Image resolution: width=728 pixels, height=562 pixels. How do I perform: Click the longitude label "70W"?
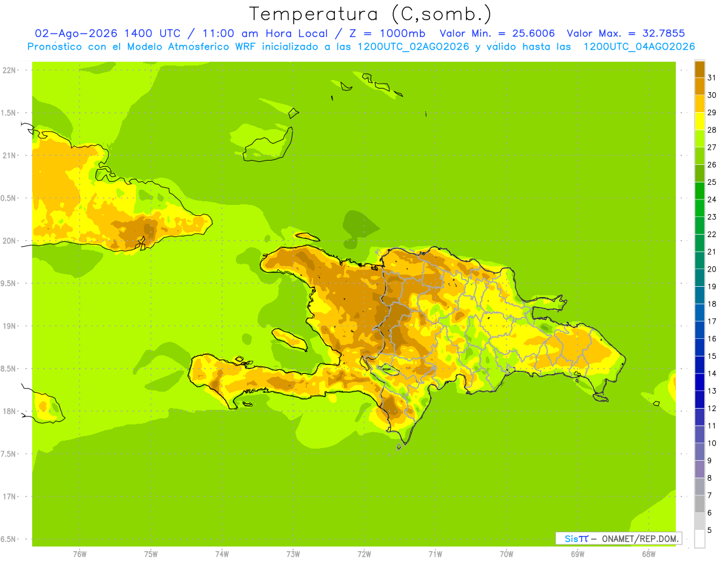point(507,554)
